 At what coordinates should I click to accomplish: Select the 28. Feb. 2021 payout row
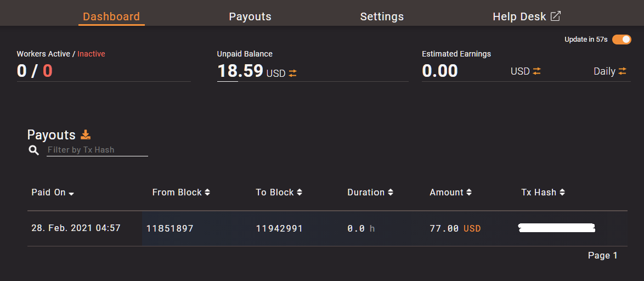(x=76, y=228)
